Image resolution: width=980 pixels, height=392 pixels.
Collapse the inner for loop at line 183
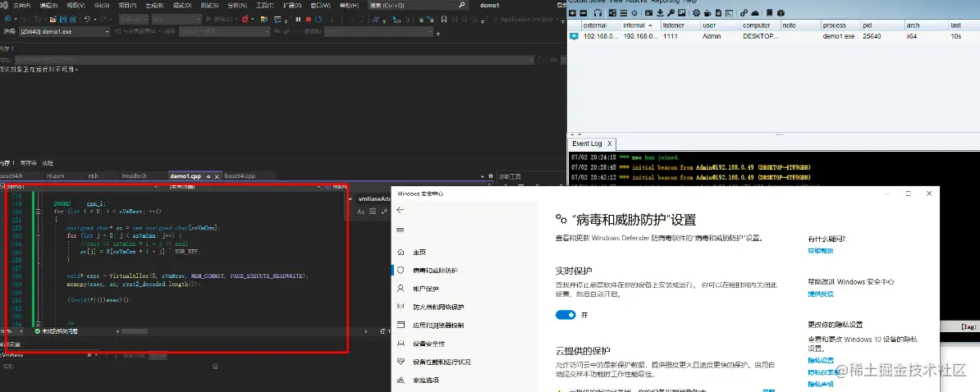click(38, 236)
